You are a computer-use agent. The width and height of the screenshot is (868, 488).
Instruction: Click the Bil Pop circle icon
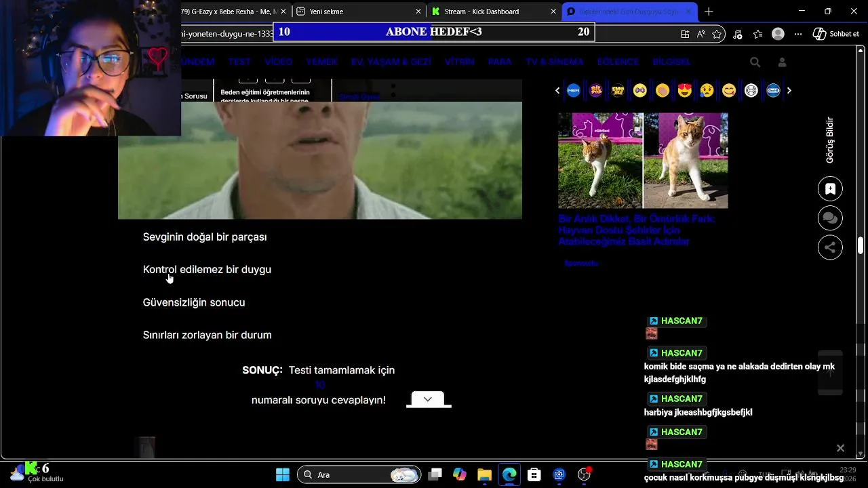[596, 90]
